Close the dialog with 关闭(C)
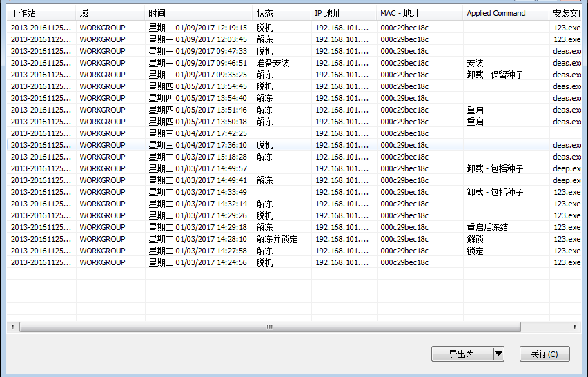 pyautogui.click(x=545, y=354)
